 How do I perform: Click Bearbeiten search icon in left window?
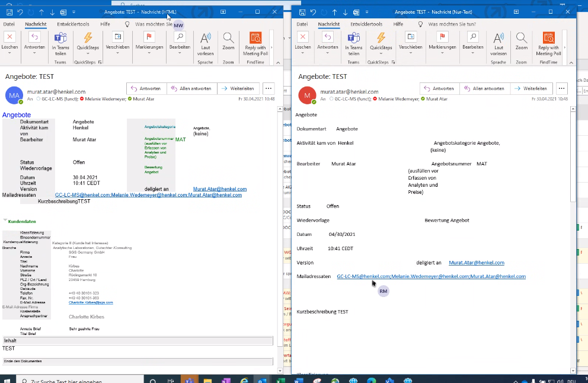pos(180,37)
